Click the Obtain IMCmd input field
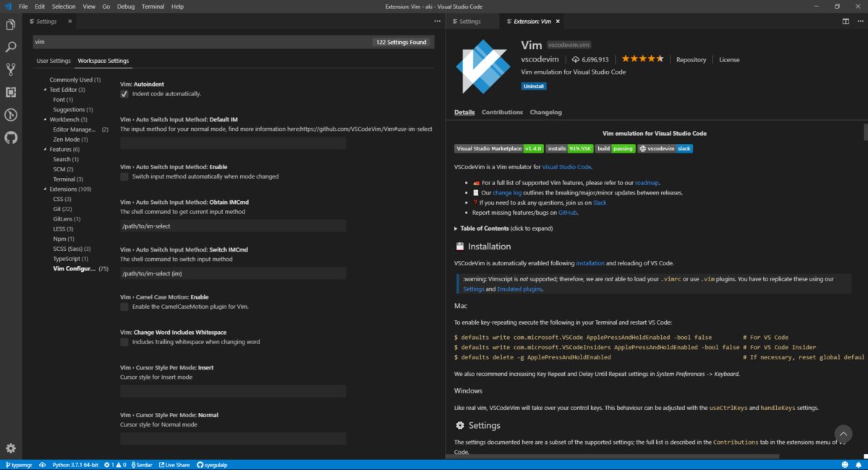Image resolution: width=868 pixels, height=470 pixels. pos(233,226)
